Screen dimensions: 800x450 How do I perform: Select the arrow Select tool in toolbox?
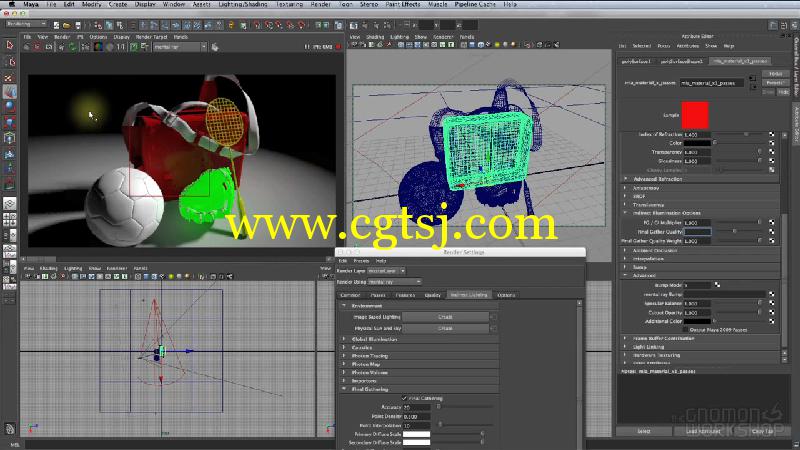[x=9, y=45]
